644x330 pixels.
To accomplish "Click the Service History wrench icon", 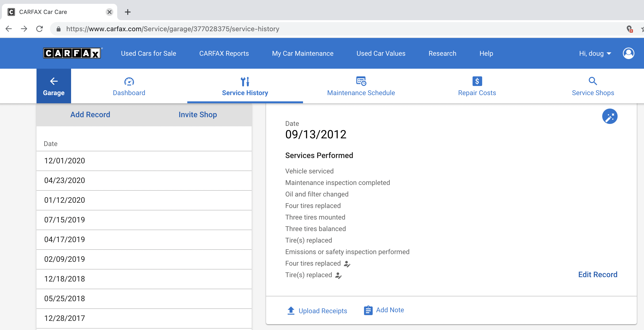I will click(x=245, y=81).
